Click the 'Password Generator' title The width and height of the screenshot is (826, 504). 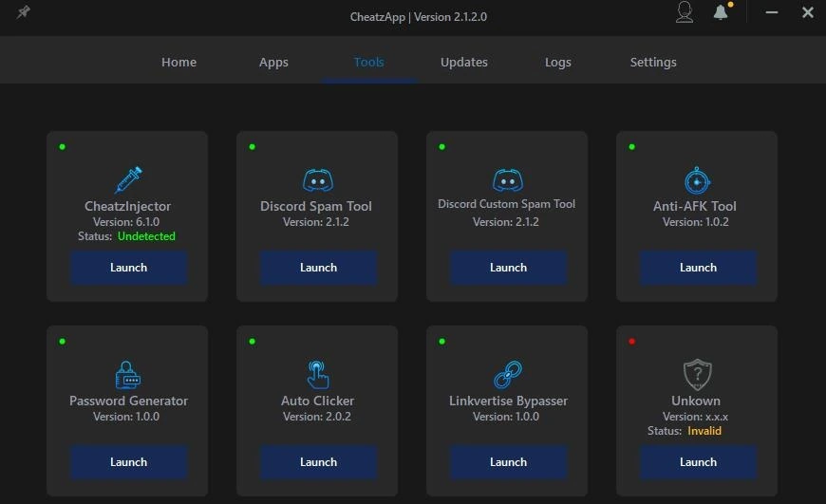coord(128,401)
